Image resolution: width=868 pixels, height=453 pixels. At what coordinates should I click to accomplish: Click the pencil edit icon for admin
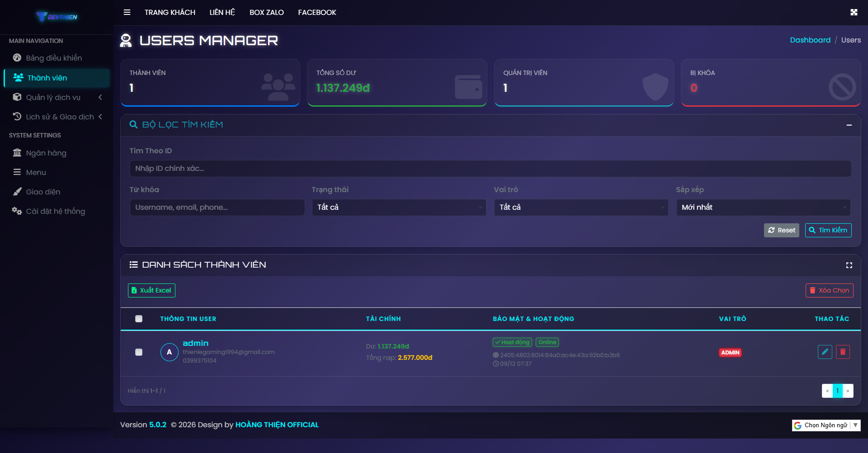(825, 352)
